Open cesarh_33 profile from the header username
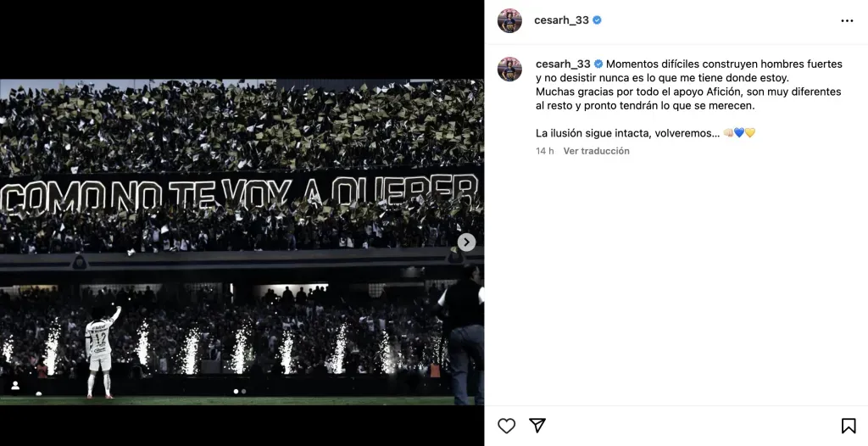The width and height of the screenshot is (868, 446). tap(561, 20)
